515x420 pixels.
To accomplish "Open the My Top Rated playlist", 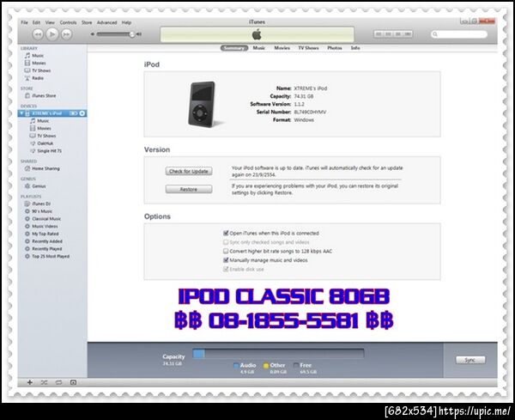I will [42, 234].
